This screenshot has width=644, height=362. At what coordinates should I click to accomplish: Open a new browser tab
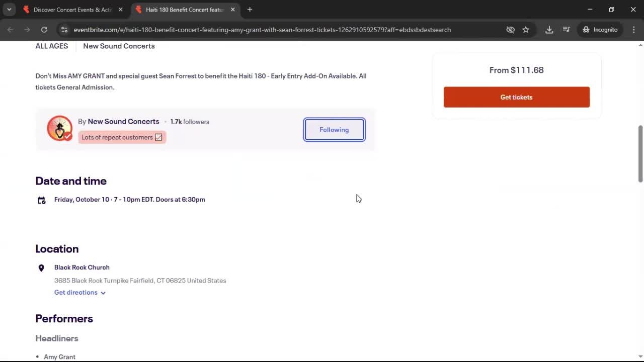[x=250, y=10]
